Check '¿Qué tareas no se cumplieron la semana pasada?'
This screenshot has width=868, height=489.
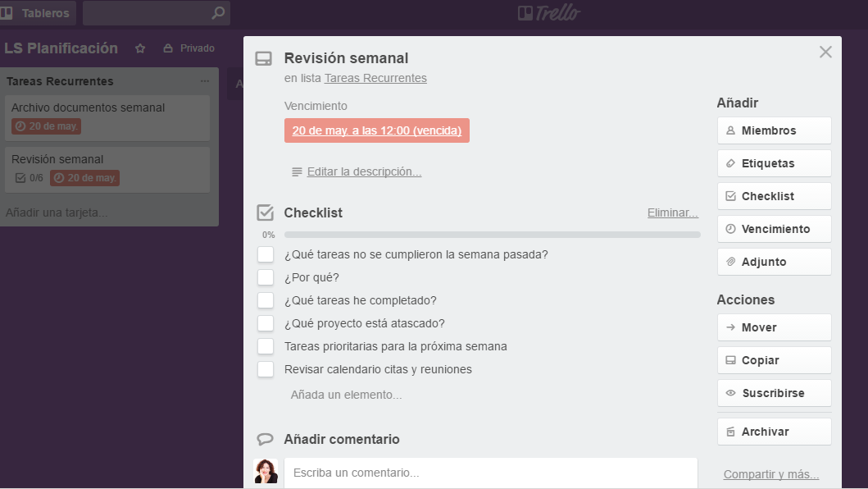pos(266,254)
